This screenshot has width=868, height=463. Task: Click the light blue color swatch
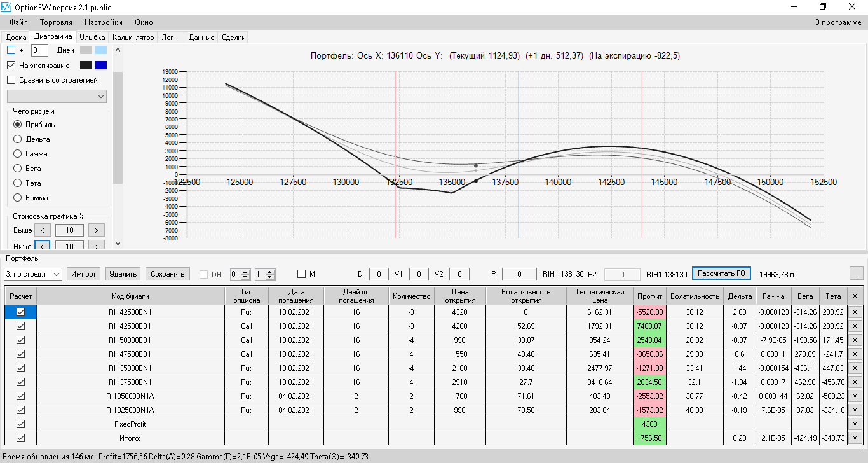tap(101, 50)
